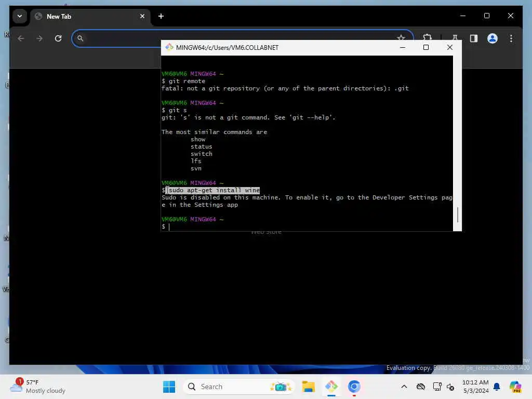Image resolution: width=532 pixels, height=399 pixels.
Task: Open the clock showing 10:12 AM
Action: click(475, 387)
